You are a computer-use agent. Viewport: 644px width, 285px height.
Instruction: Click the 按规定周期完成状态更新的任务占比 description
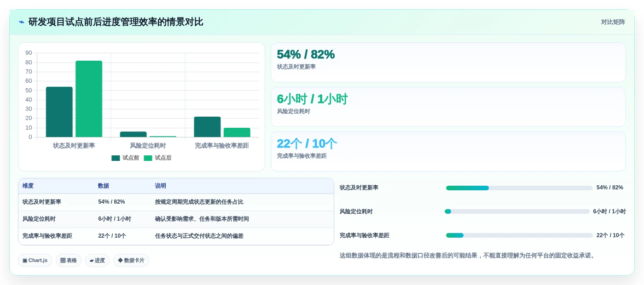(x=199, y=202)
